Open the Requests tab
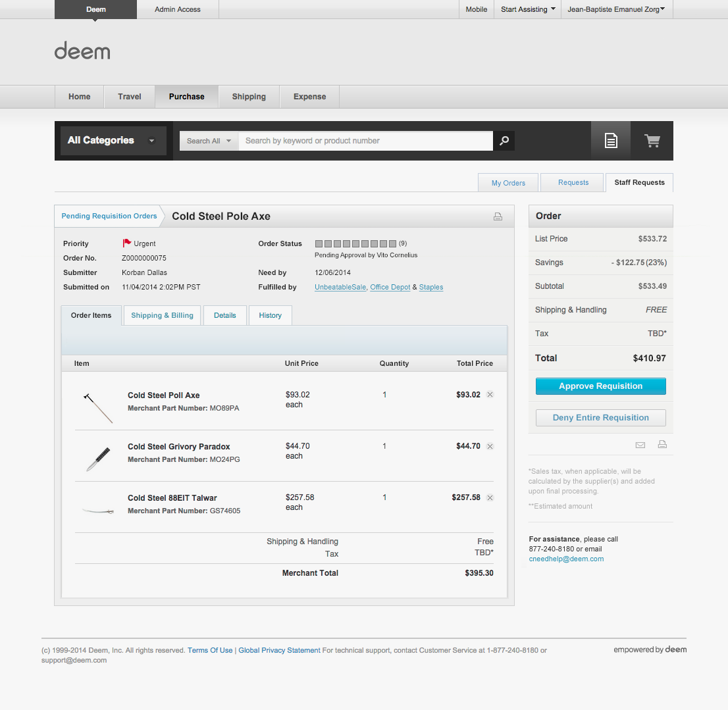 pos(573,182)
